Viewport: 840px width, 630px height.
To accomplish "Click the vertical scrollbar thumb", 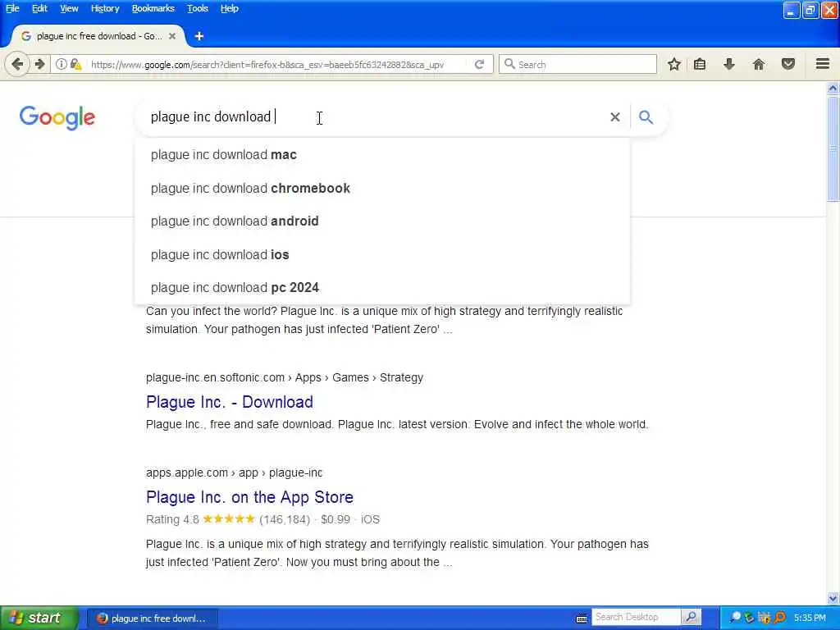I will pos(833,149).
